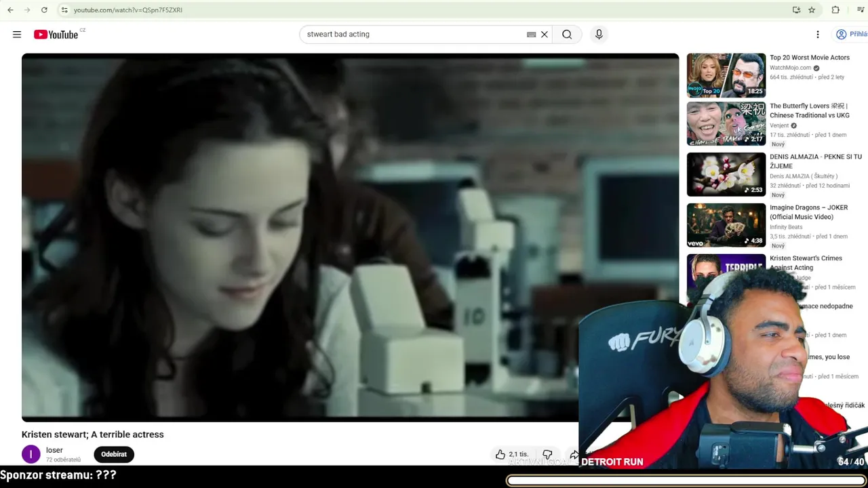
Task: Clear the search query with the X
Action: [x=544, y=35]
